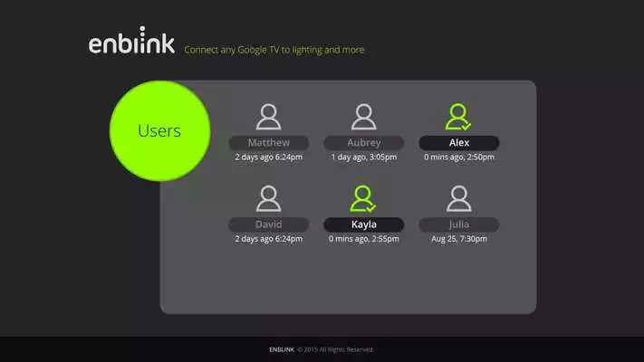Image resolution: width=644 pixels, height=362 pixels.
Task: Select the Matthew name button
Action: coord(269,143)
